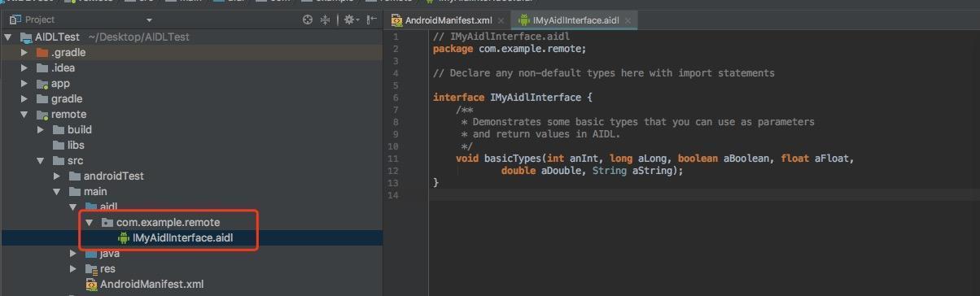
Task: Click the 'package com.example.remote;' code line
Action: pyautogui.click(x=509, y=49)
